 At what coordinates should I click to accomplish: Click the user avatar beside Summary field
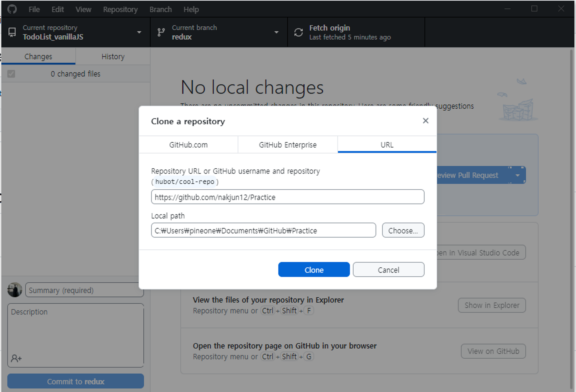coord(15,290)
